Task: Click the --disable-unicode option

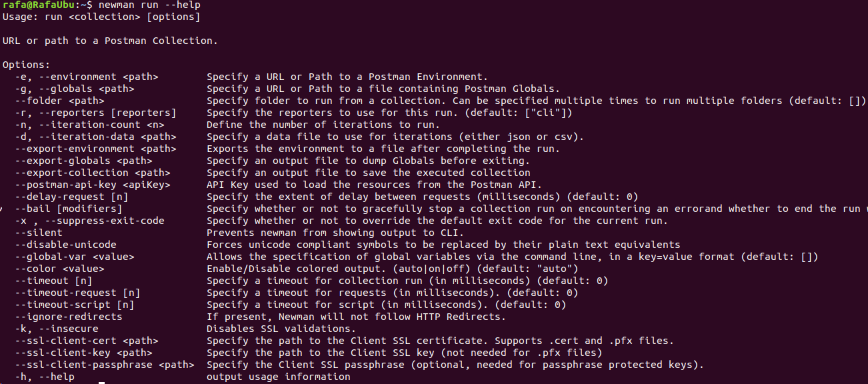Action: 65,245
